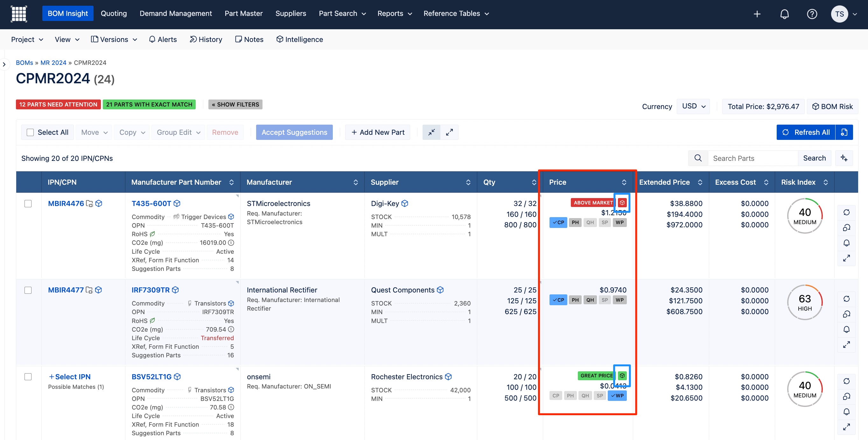Open the Group Edit dropdown
The width and height of the screenshot is (868, 440).
(x=178, y=132)
